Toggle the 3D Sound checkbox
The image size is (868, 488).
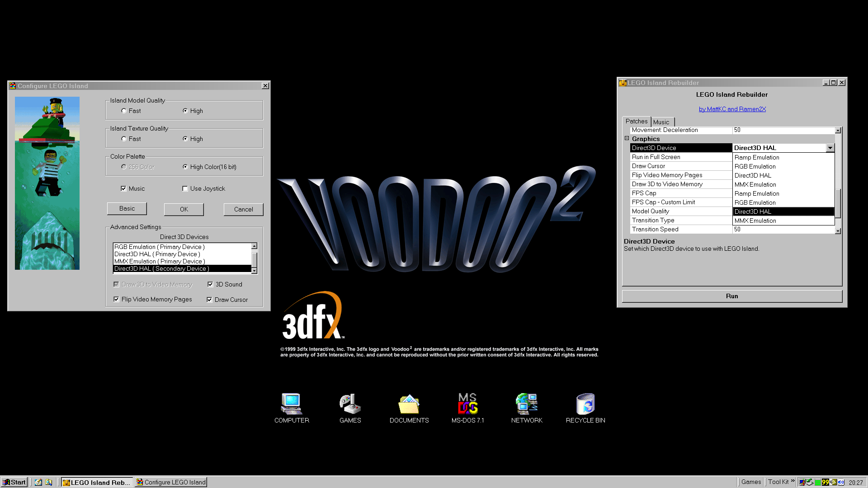pos(225,284)
